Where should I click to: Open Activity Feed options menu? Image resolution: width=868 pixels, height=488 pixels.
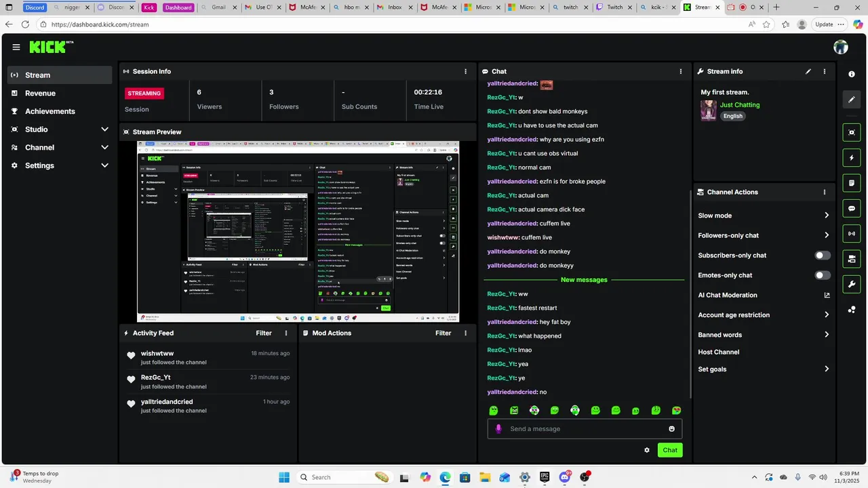point(286,333)
